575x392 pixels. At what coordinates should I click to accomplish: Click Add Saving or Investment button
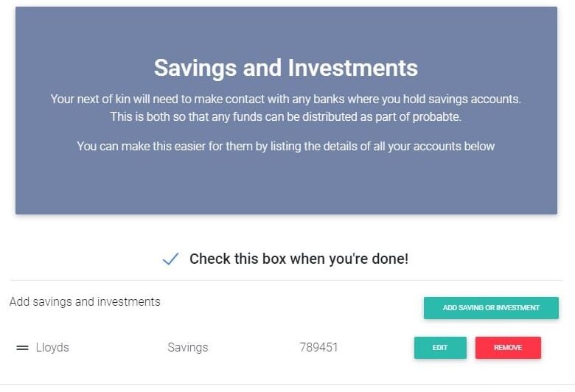tap(491, 308)
